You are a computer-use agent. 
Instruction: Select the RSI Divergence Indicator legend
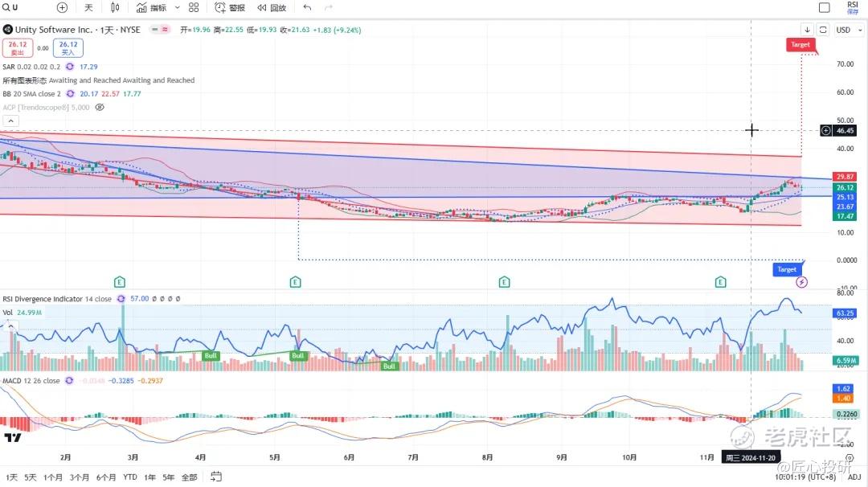pos(56,299)
